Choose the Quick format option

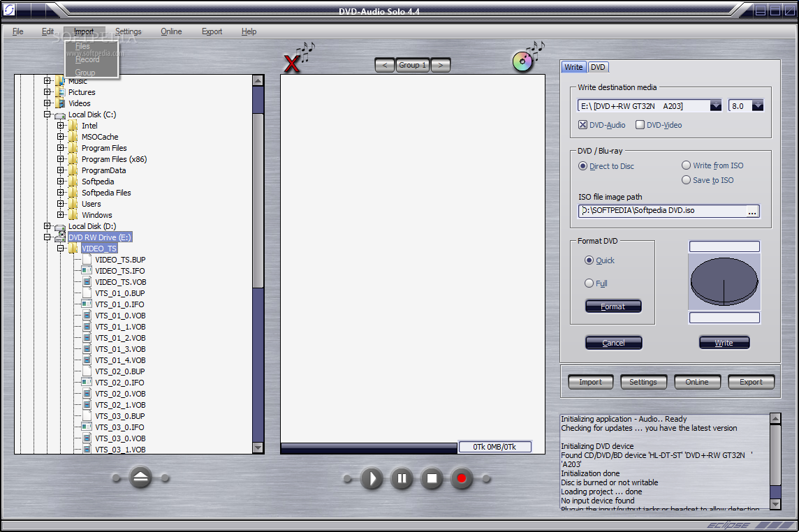589,260
